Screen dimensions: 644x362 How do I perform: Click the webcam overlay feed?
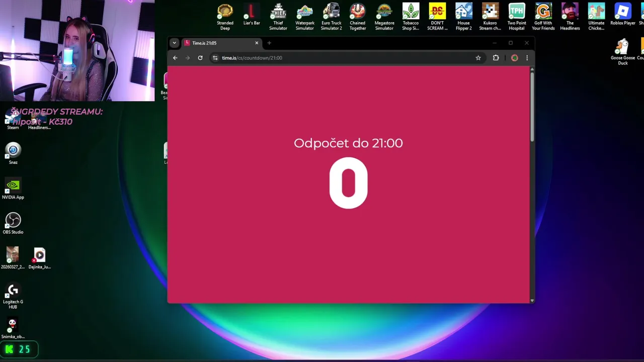coord(77,50)
